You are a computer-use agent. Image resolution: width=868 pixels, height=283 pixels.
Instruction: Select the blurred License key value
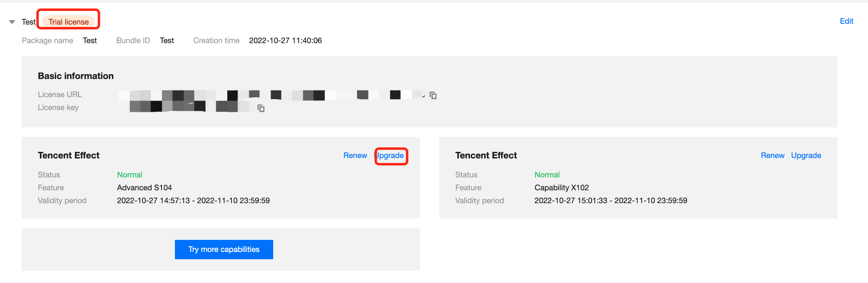click(189, 107)
